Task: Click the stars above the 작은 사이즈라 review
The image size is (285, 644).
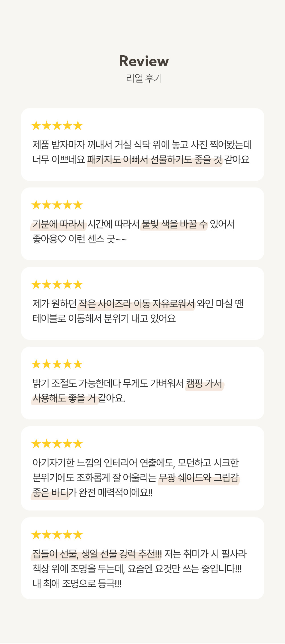Action: (57, 284)
